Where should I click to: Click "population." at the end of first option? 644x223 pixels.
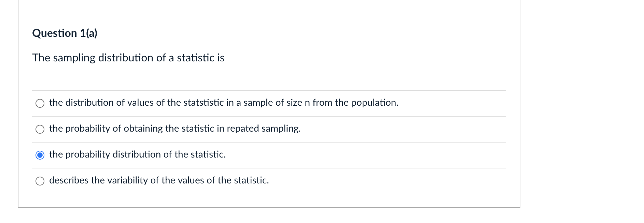point(375,103)
